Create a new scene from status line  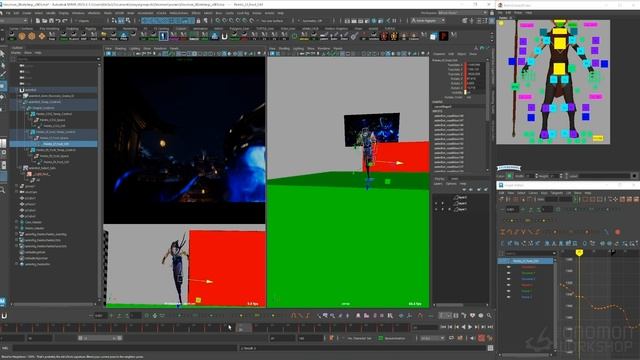click(x=38, y=20)
